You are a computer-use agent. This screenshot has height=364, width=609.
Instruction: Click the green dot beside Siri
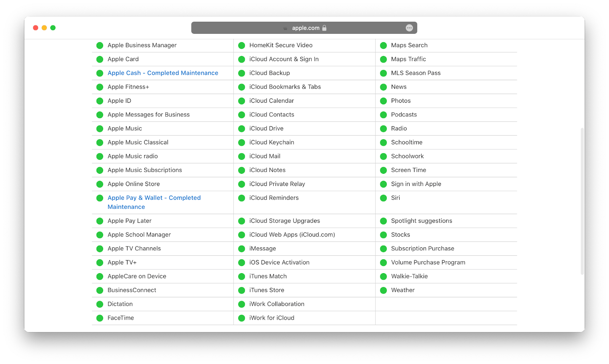[x=383, y=198]
